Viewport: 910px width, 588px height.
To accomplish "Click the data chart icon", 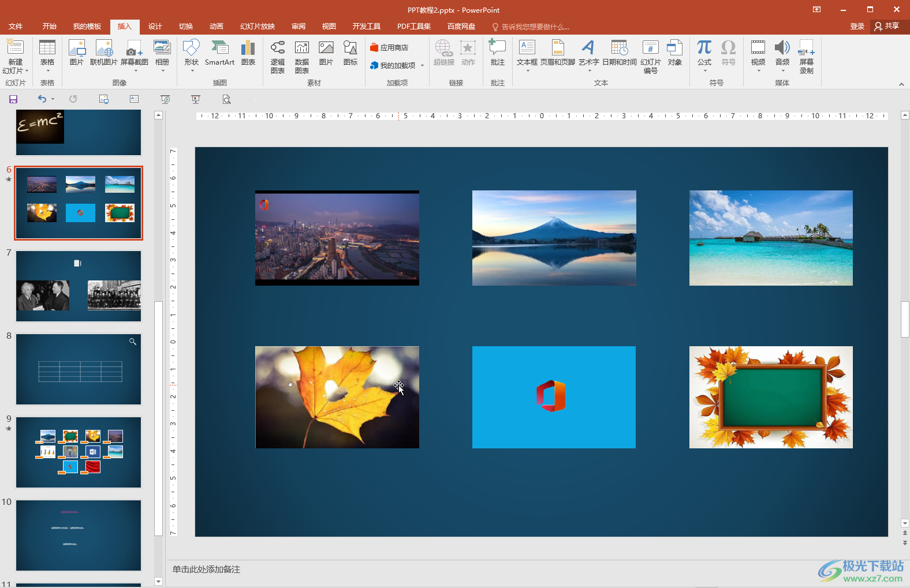I will click(302, 57).
